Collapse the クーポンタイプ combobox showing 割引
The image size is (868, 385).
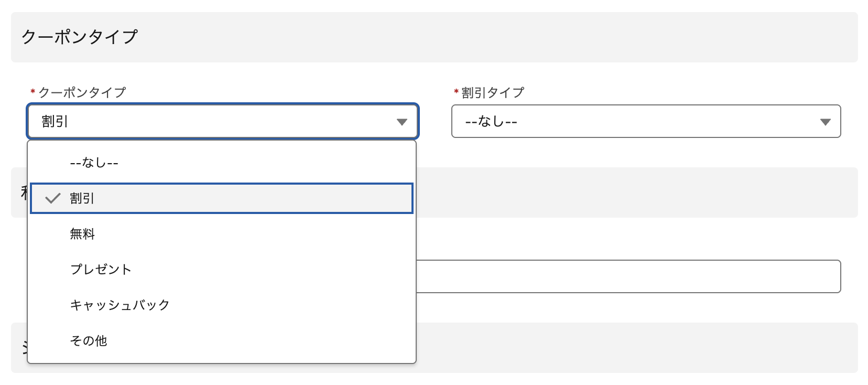click(x=222, y=122)
